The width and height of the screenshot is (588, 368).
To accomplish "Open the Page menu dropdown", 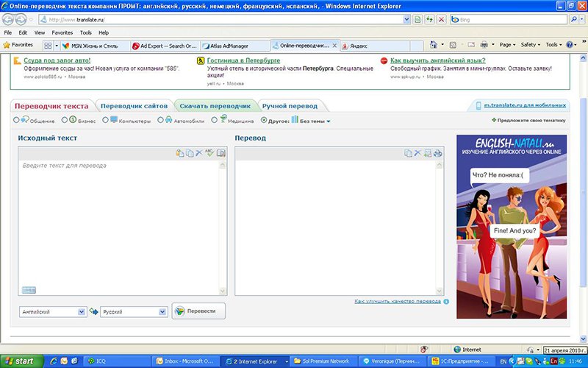I will pos(507,45).
